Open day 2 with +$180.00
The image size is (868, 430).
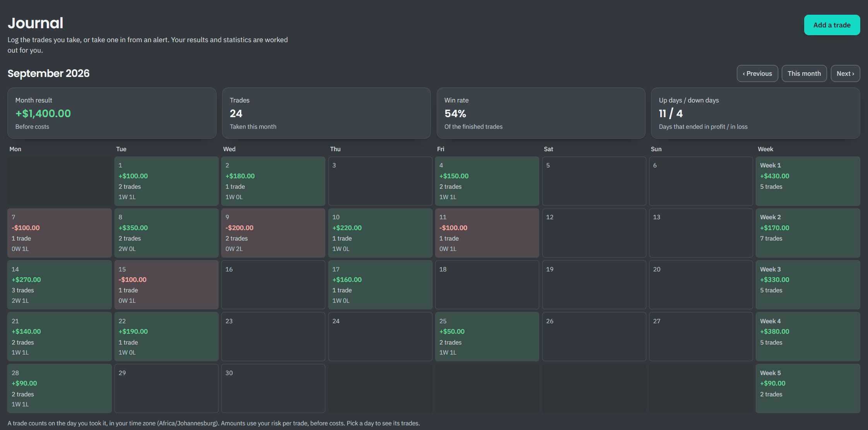[x=273, y=181]
